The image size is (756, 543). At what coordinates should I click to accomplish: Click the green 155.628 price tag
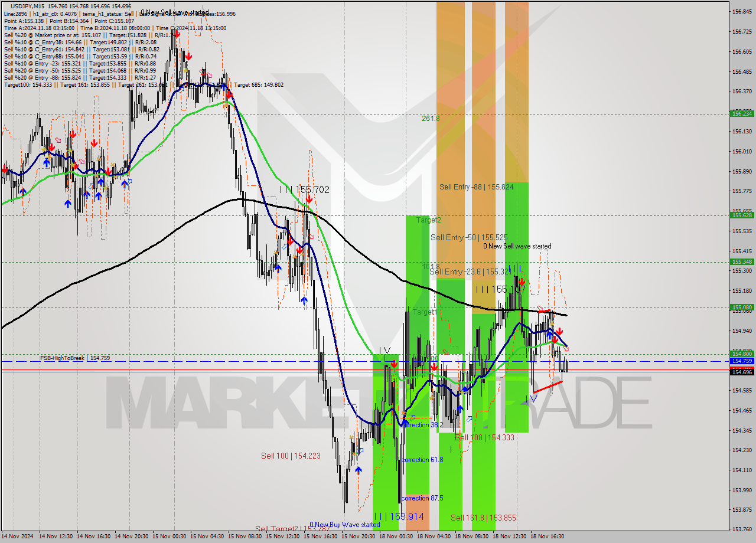coord(742,215)
